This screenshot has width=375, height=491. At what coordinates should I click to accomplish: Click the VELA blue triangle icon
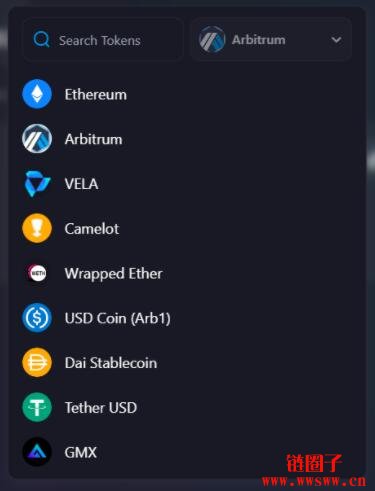[37, 184]
